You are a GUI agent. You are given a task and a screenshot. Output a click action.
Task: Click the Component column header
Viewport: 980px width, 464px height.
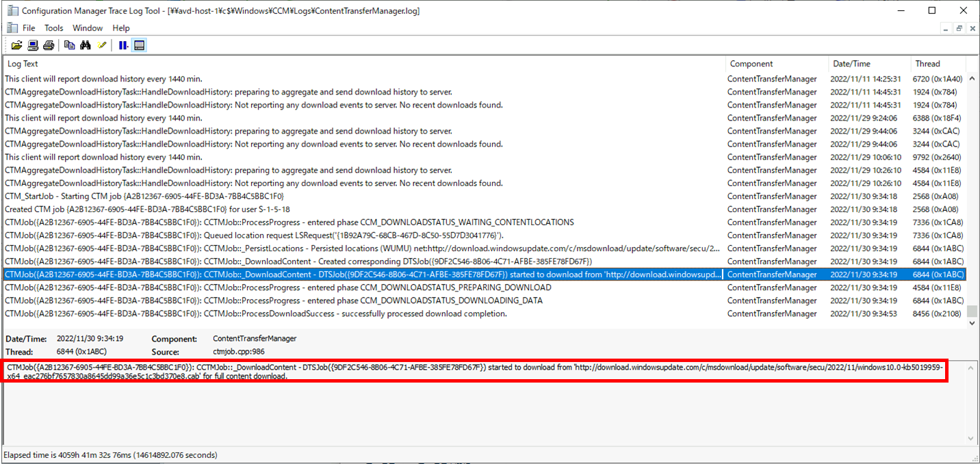[777, 64]
